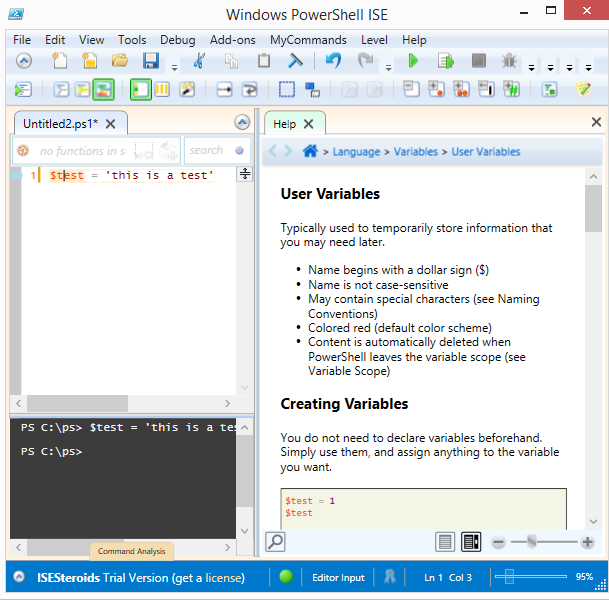Open the Add-ons menu

[233, 40]
